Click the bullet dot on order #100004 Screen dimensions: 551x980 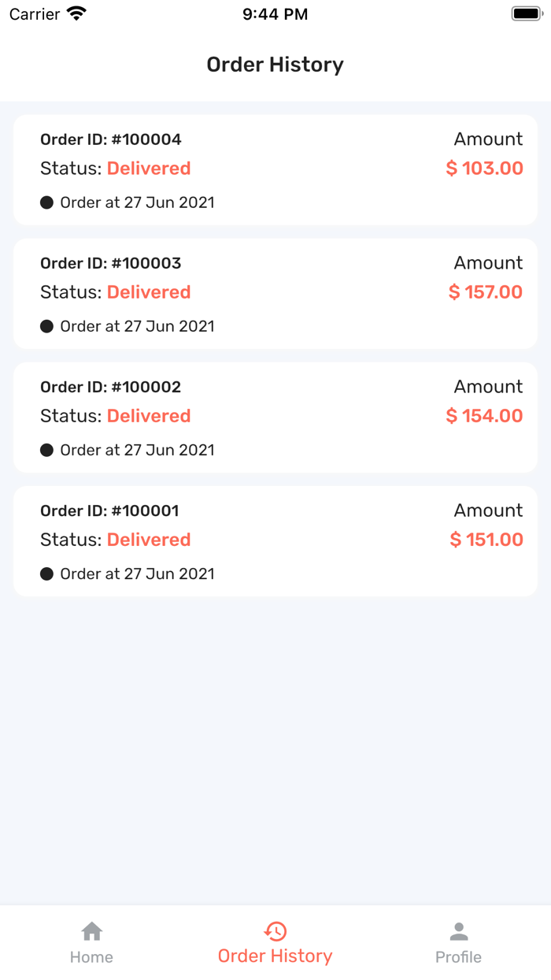[46, 202]
